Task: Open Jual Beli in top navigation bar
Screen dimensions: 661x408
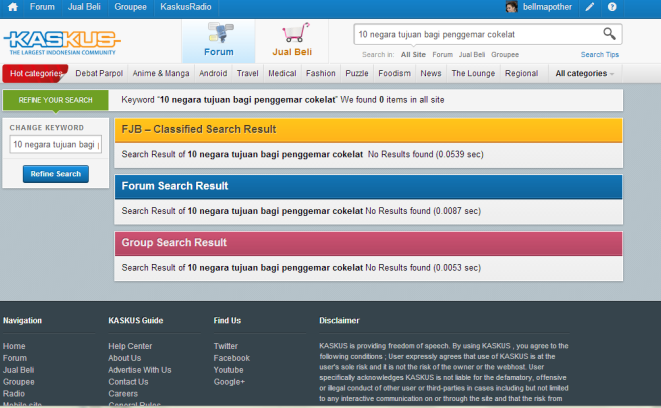Action: click(84, 7)
